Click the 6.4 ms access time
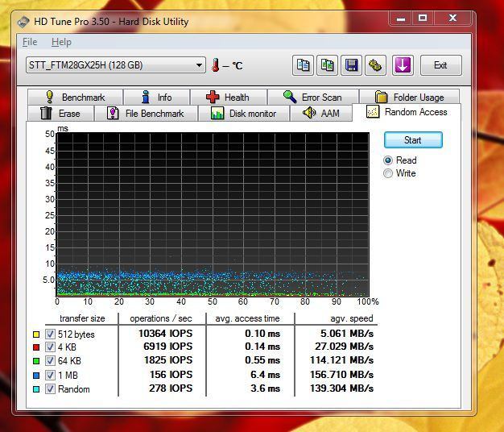504x432 pixels. (x=265, y=375)
